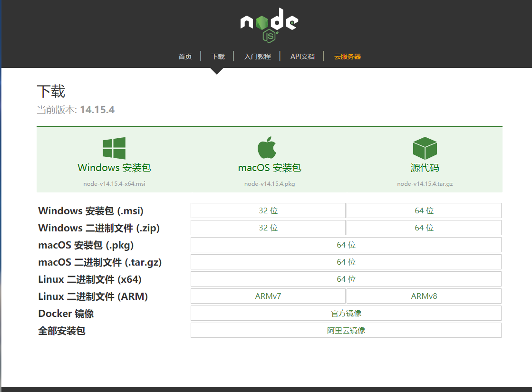
Task: Click the Docker 镜像 row label
Action: pos(66,314)
